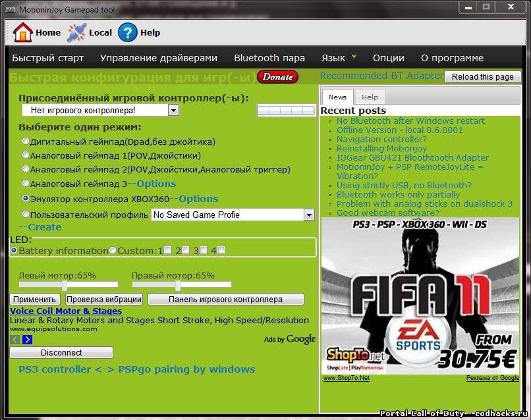531x420 pixels.
Task: Open www.equipsolutions.com ad URL
Action: (53, 329)
